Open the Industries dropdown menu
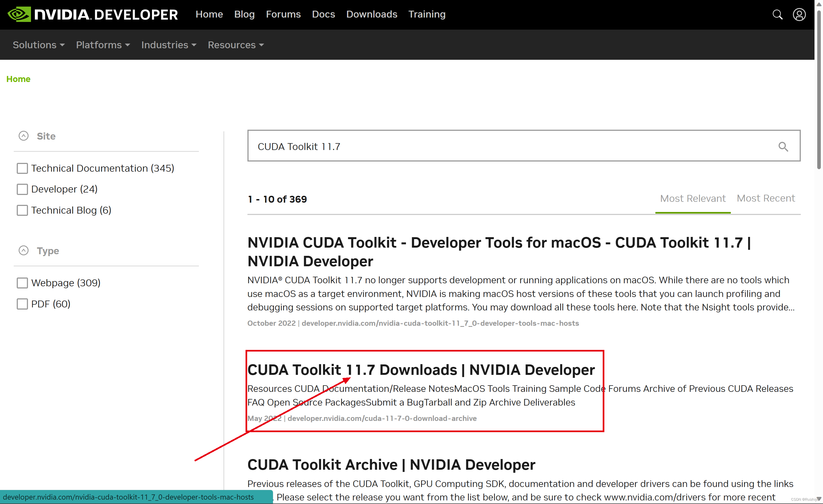Image resolution: width=823 pixels, height=504 pixels. coord(169,45)
